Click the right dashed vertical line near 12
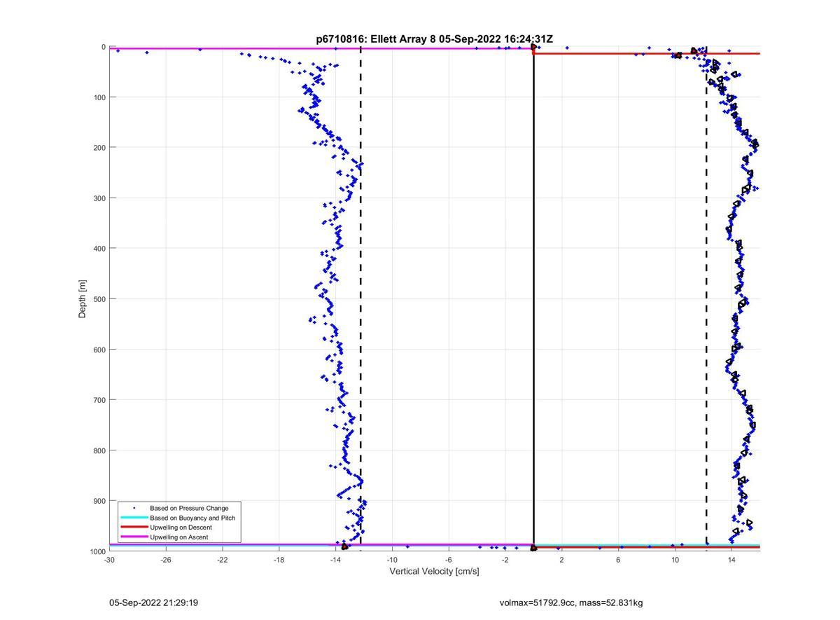The height and width of the screenshot is (620, 840). click(x=706, y=299)
